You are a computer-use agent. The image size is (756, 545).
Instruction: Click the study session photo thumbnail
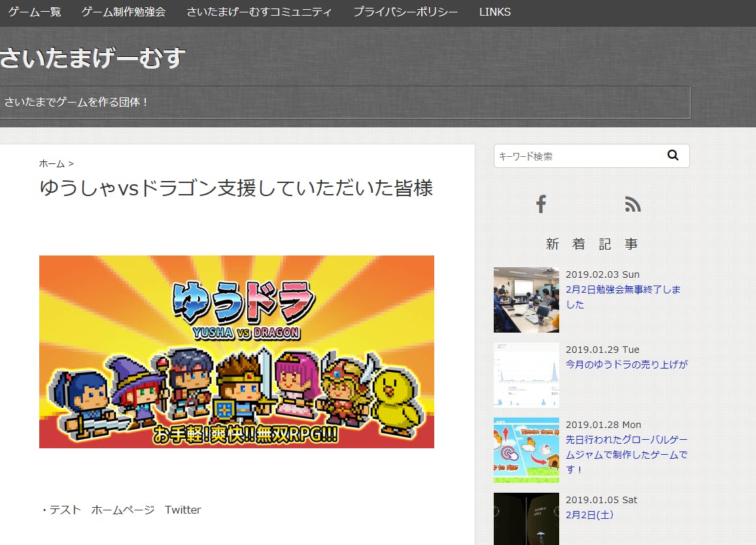click(x=526, y=300)
